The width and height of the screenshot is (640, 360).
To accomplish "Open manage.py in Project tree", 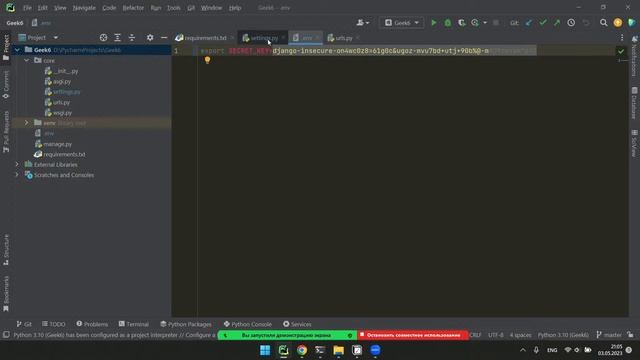I will tap(58, 144).
